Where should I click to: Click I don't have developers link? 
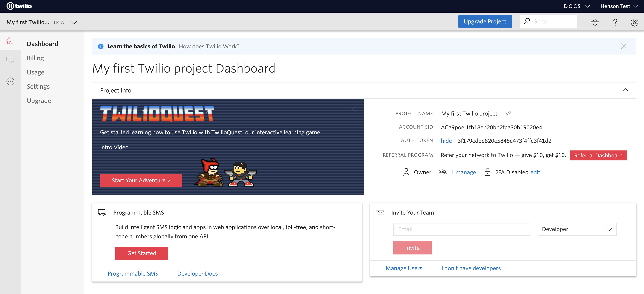click(471, 268)
